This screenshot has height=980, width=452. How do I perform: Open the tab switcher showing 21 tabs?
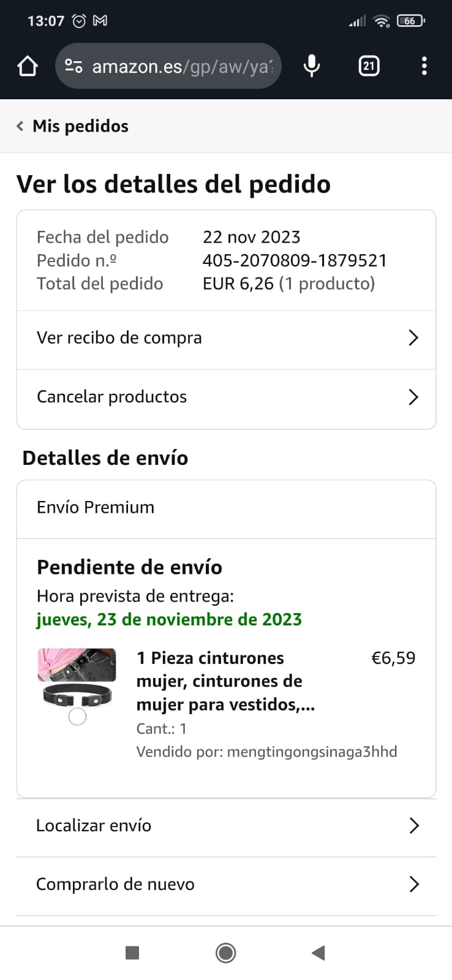(x=369, y=66)
